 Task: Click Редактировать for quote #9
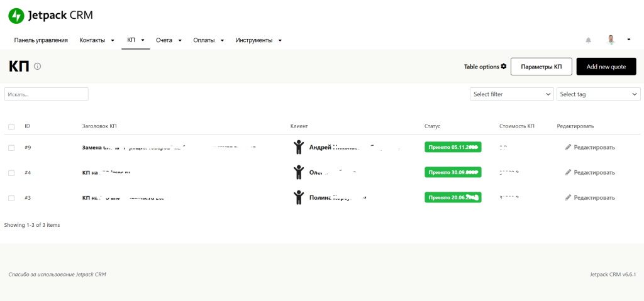594,148
